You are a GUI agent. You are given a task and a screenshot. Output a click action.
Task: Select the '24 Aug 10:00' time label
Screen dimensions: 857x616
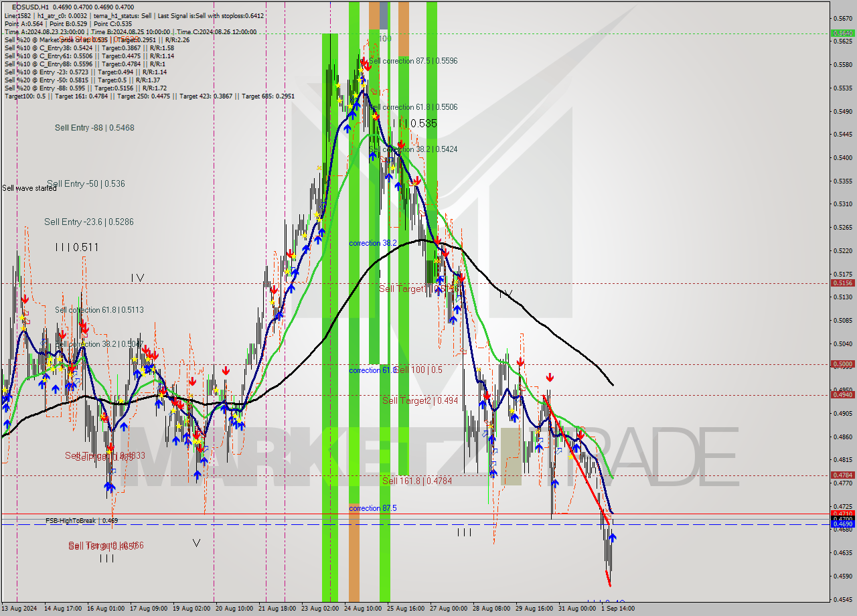tap(364, 609)
